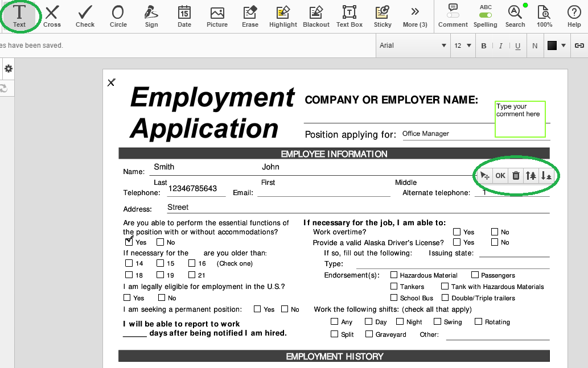Click the settings gear in the sidebar
Viewport: 588px width, 368px height.
tap(8, 69)
